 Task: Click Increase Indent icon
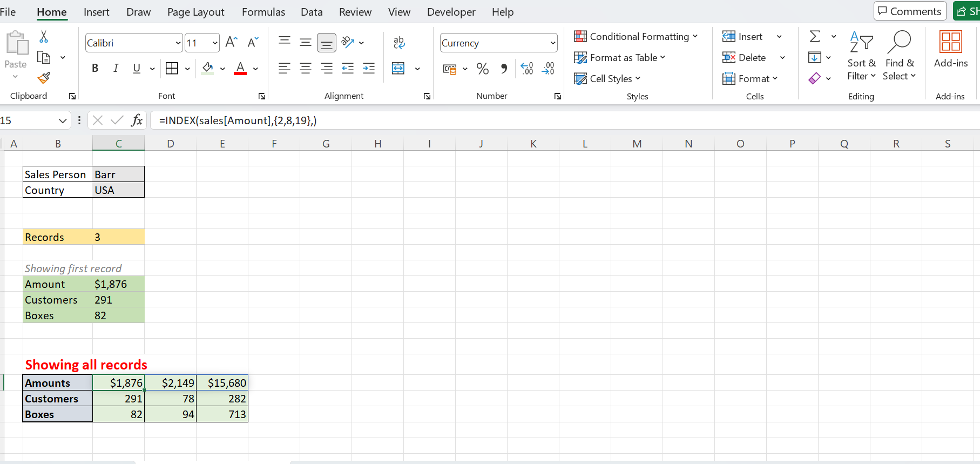coord(369,68)
